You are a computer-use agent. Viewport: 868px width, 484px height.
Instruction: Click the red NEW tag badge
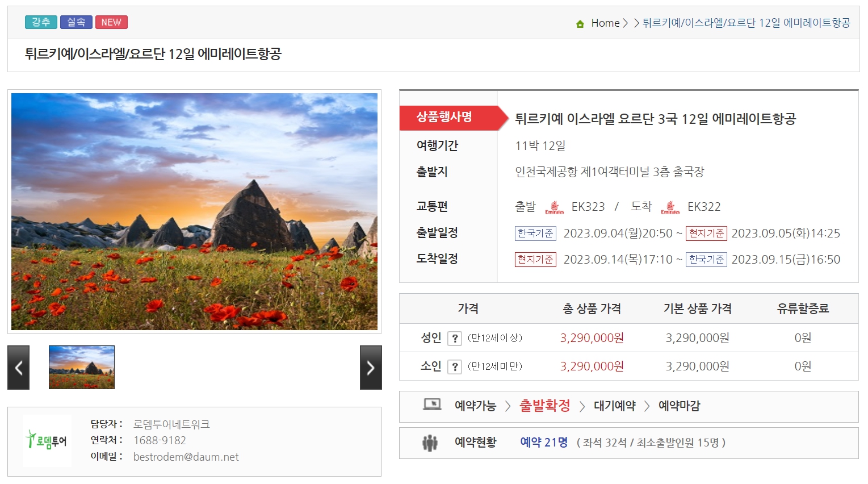tap(111, 22)
